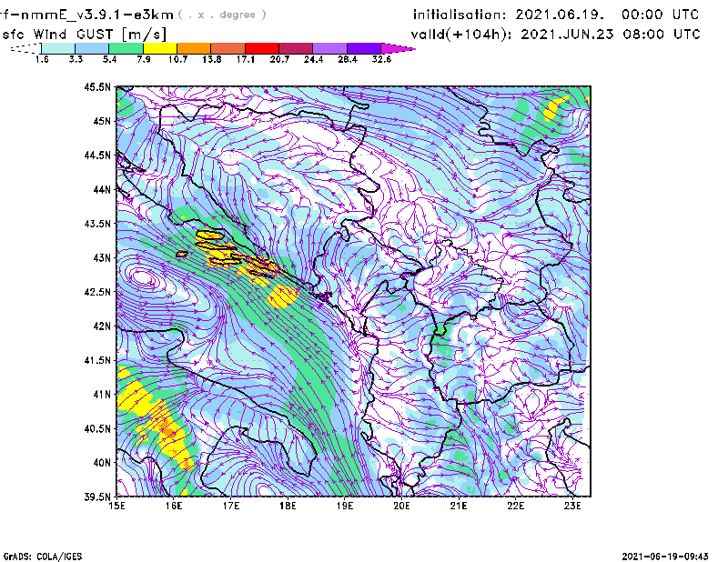
Task: Click the legend value '32.6'
Action: [x=381, y=59]
